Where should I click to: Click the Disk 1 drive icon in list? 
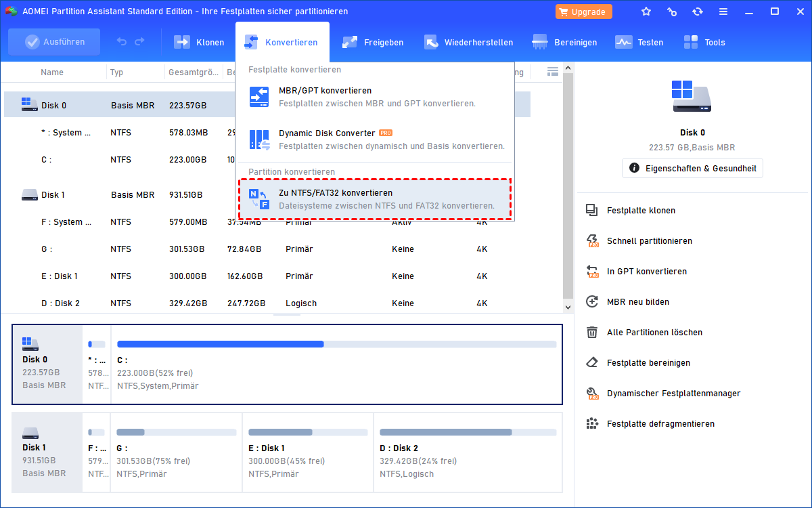click(x=29, y=194)
